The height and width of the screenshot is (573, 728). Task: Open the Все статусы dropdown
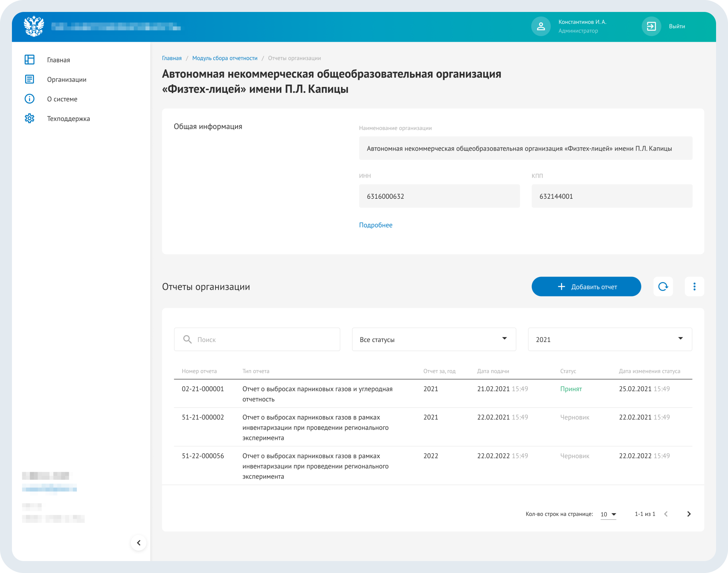coord(434,340)
